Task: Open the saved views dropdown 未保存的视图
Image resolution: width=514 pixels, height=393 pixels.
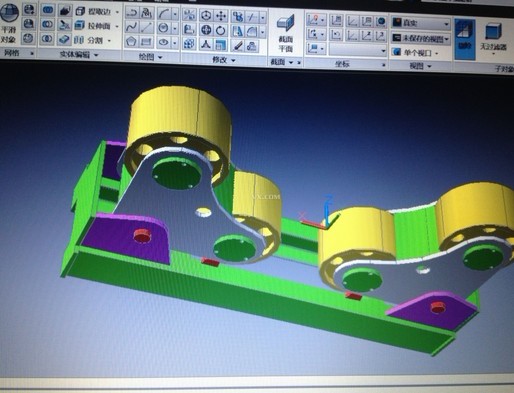Action: click(421, 38)
